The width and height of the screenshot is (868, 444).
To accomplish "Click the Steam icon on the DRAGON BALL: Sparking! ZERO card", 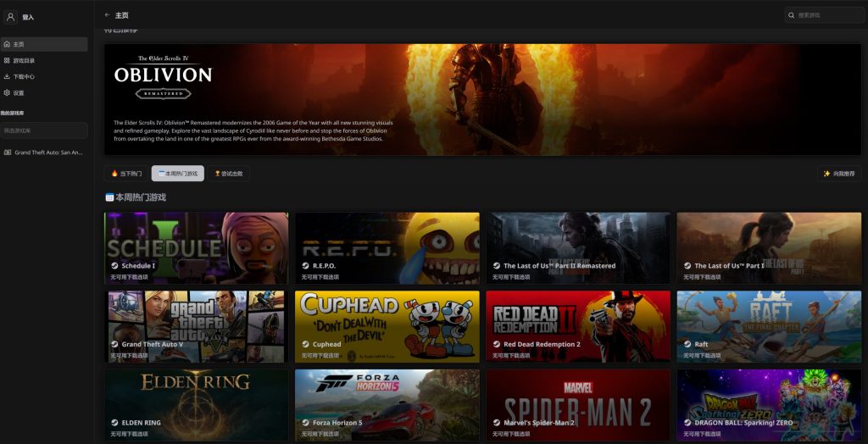I will click(687, 423).
